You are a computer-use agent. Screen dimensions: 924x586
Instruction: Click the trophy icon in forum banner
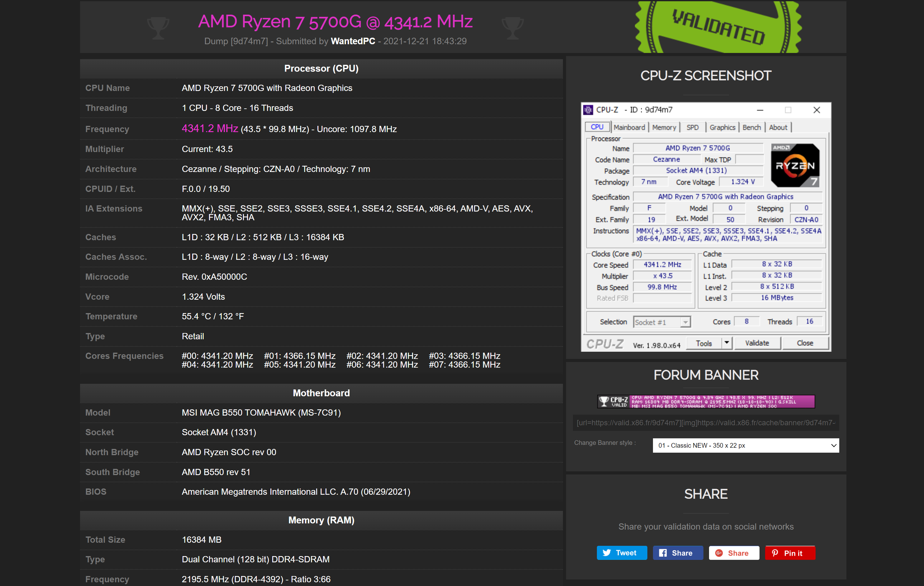click(604, 401)
